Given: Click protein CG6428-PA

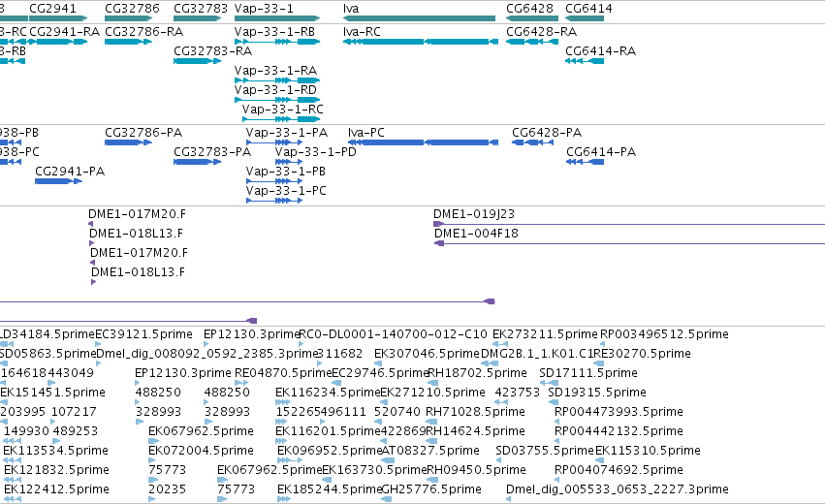Looking at the screenshot, I should [532, 142].
